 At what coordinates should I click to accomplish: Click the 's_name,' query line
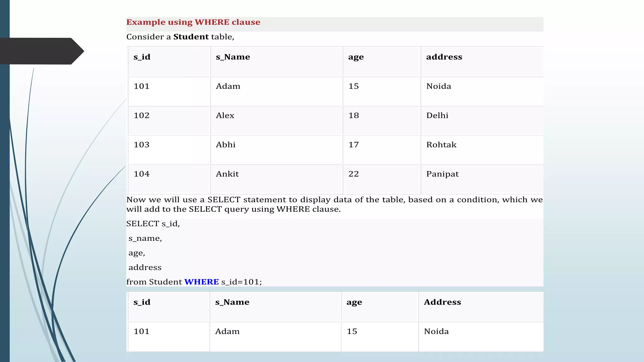point(145,239)
